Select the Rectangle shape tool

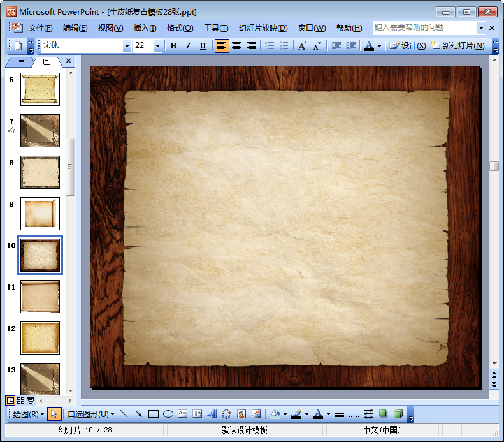coord(154,414)
